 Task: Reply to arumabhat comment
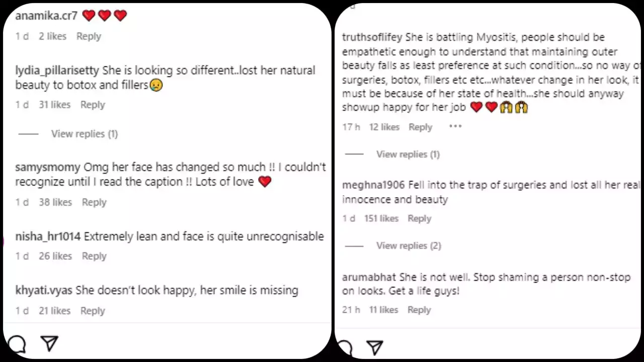pos(419,310)
